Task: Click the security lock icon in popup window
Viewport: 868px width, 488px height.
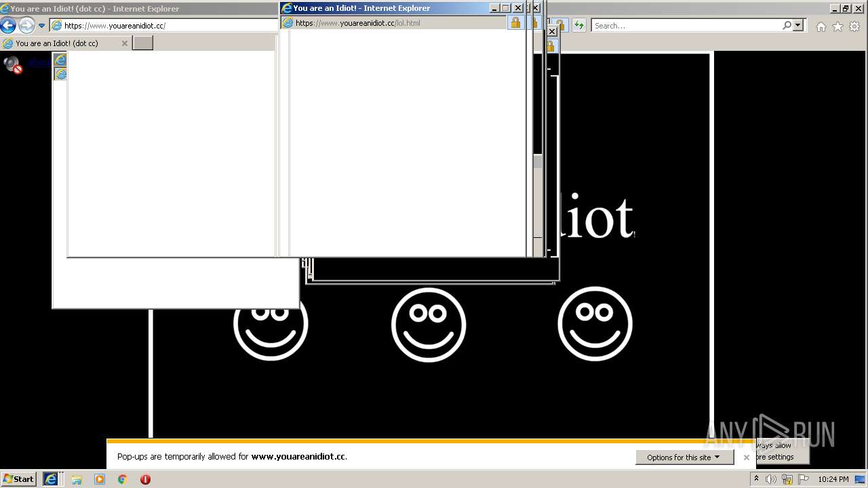Action: click(515, 23)
